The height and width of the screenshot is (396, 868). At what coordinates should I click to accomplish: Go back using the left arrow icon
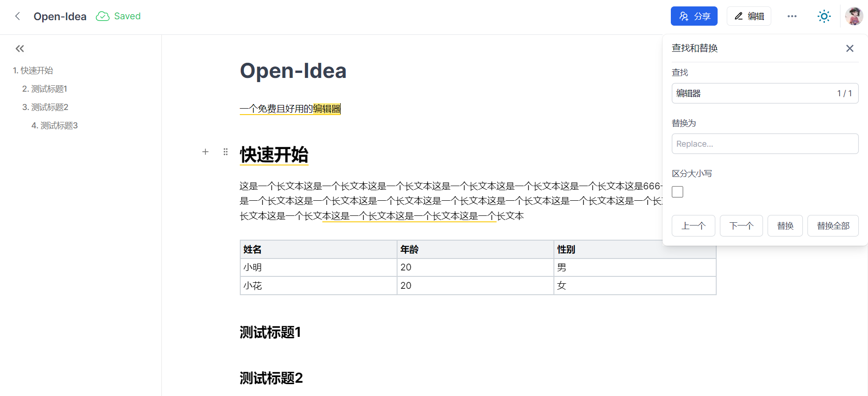point(17,16)
